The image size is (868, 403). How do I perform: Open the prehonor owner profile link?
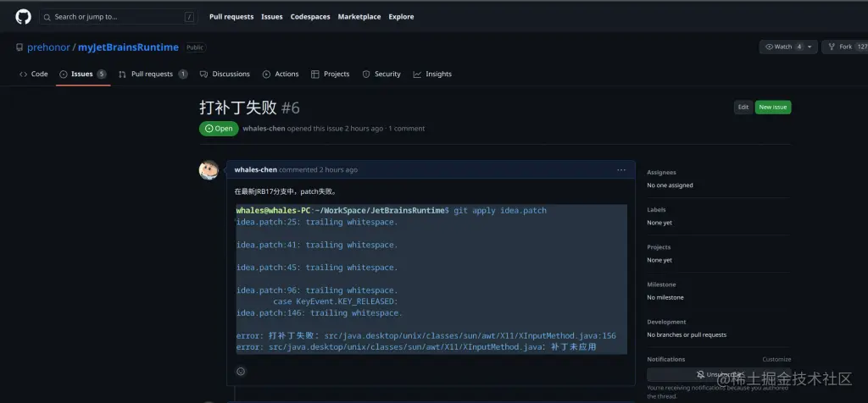pyautogui.click(x=48, y=47)
